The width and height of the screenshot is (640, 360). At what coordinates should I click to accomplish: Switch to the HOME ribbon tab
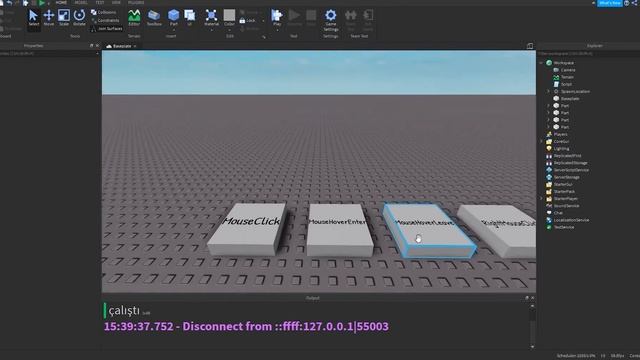click(61, 2)
